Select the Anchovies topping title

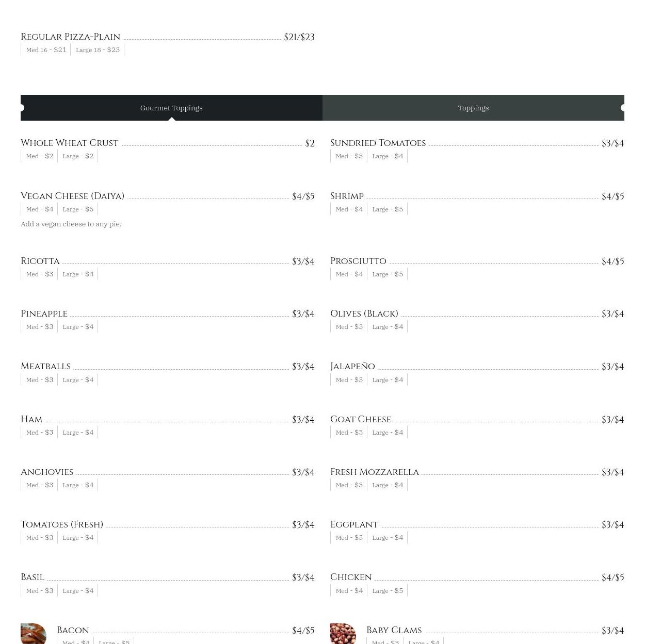click(x=47, y=472)
